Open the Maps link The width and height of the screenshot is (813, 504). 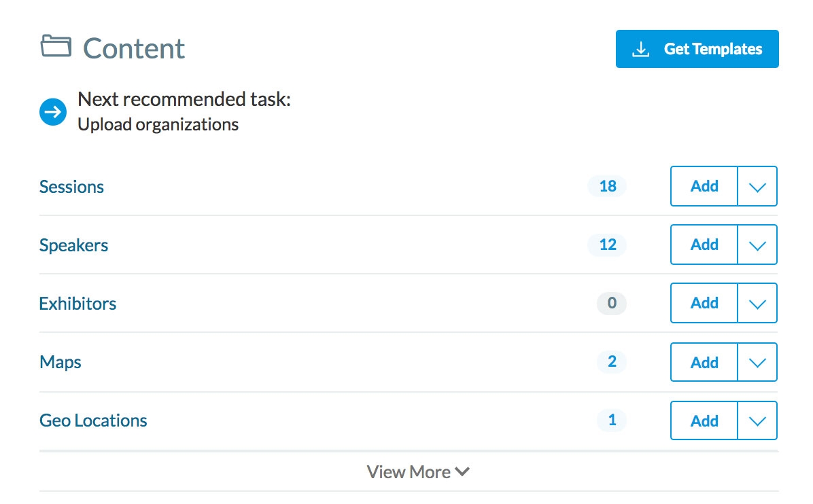[60, 362]
